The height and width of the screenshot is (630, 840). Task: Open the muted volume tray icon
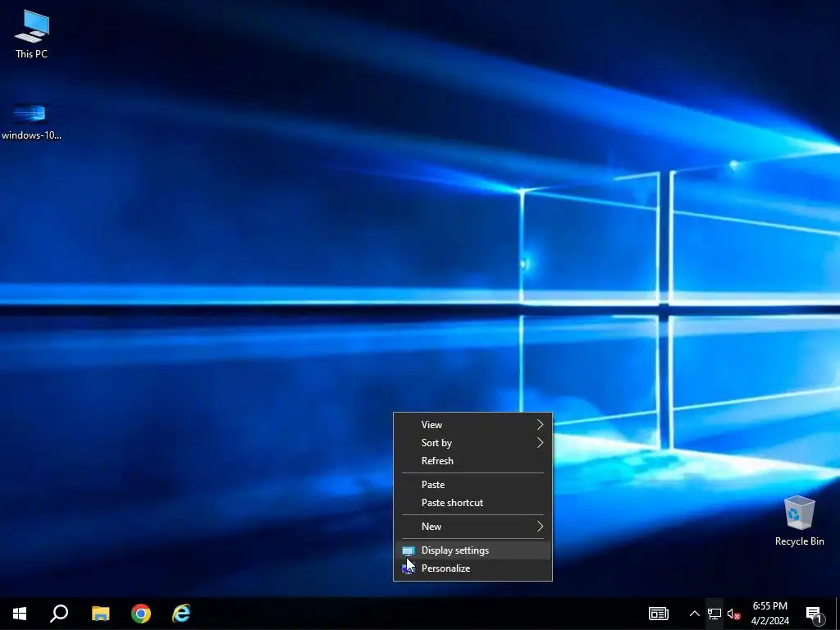pos(733,614)
